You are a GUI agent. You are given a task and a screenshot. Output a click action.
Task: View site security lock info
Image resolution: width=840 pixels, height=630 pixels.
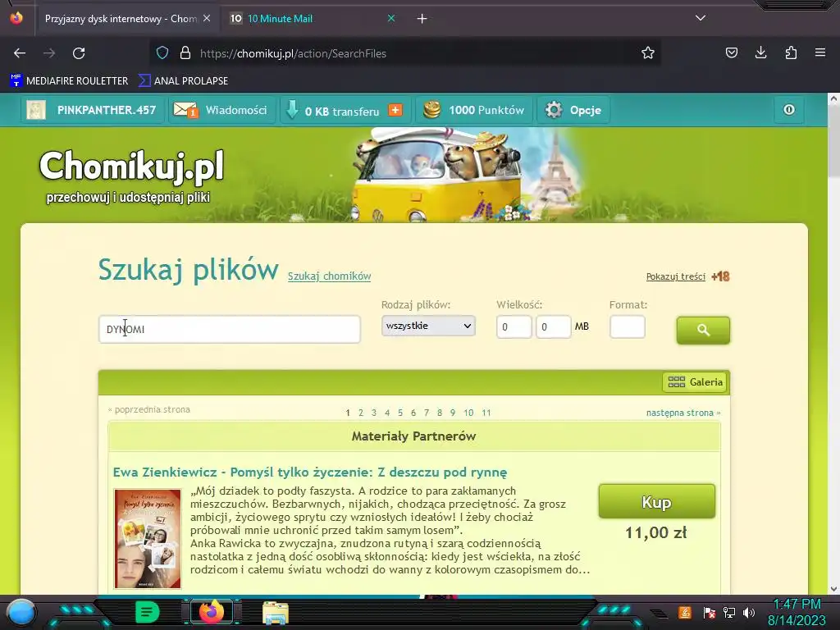click(185, 53)
